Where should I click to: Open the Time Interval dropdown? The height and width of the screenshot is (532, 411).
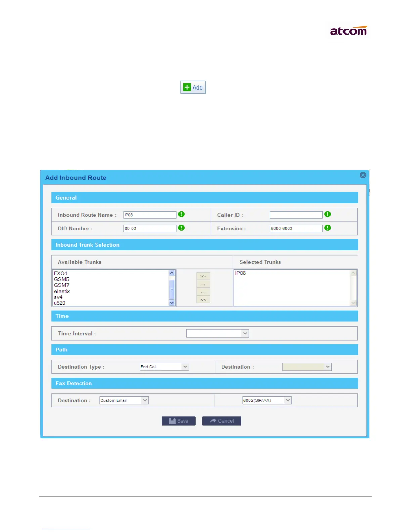point(218,333)
